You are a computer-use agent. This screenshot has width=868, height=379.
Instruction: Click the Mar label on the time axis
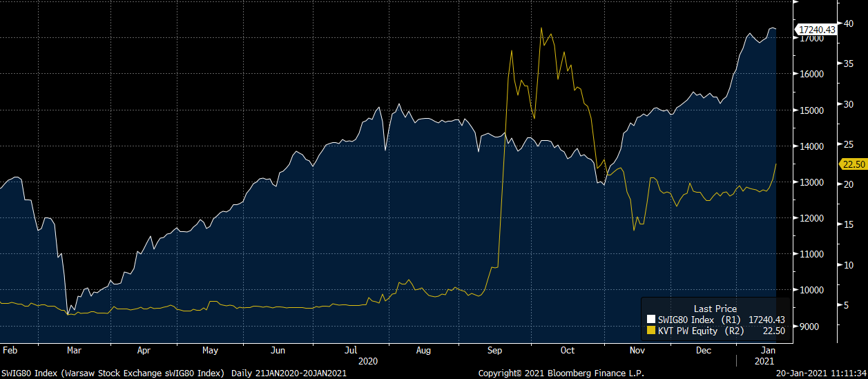(x=73, y=350)
